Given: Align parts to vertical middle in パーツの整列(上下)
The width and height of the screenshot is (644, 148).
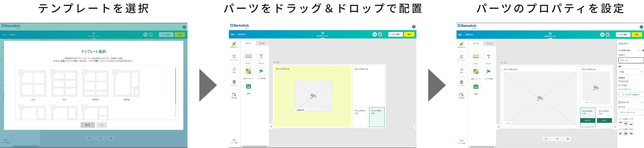Looking at the screenshot, I should coord(626,124).
